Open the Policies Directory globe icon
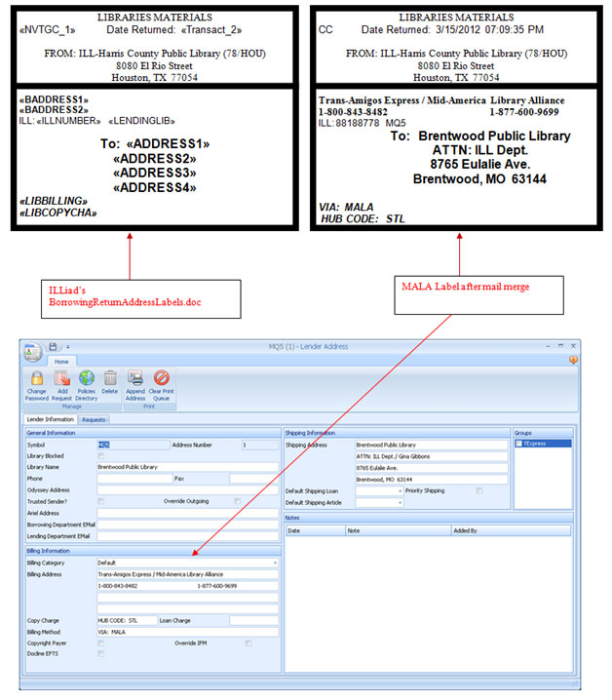612x700 pixels. (87, 378)
